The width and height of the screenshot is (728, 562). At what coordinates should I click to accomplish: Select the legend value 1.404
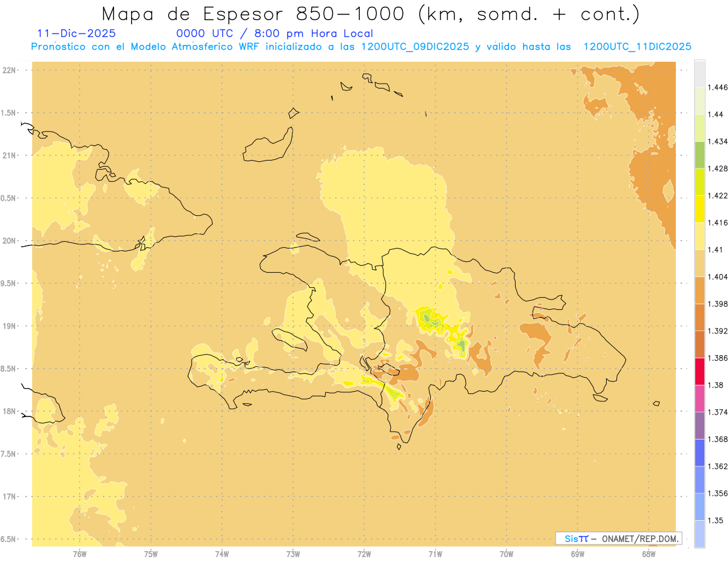click(x=718, y=277)
